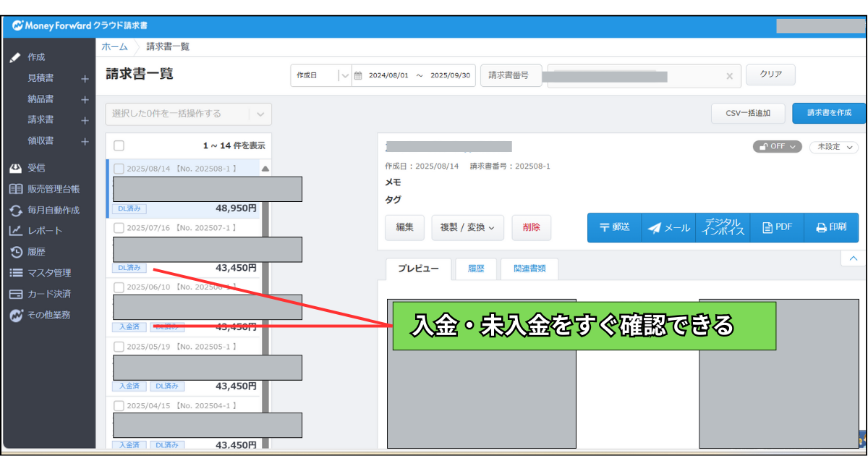868x456 pixels.
Task: Click the クリア button
Action: (x=770, y=75)
